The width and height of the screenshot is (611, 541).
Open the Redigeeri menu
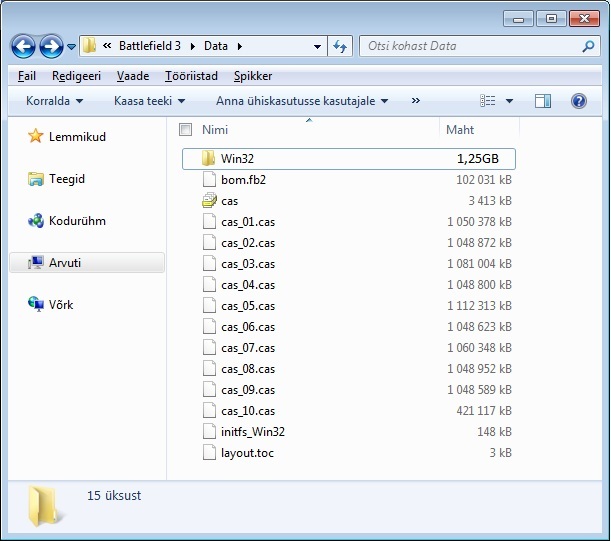[76, 76]
